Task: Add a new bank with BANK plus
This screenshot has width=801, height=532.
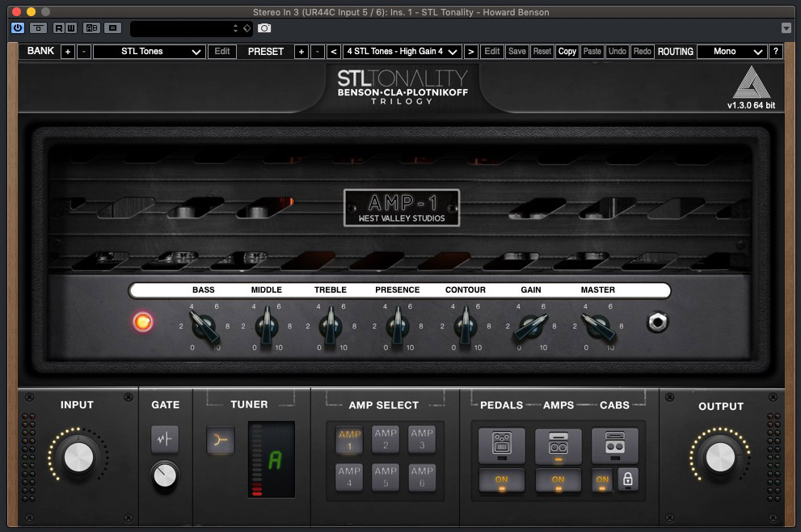Action: tap(67, 52)
